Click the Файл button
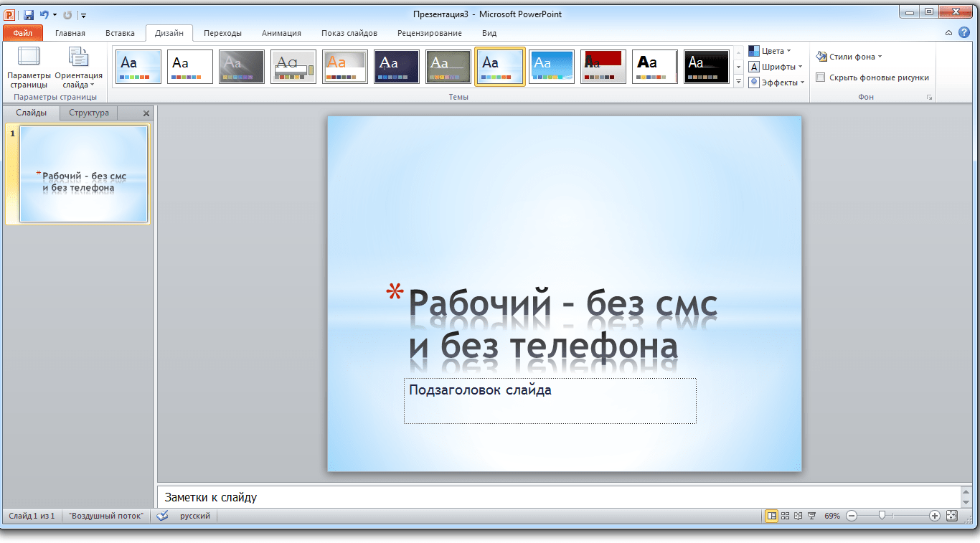The width and height of the screenshot is (980, 543). click(22, 33)
